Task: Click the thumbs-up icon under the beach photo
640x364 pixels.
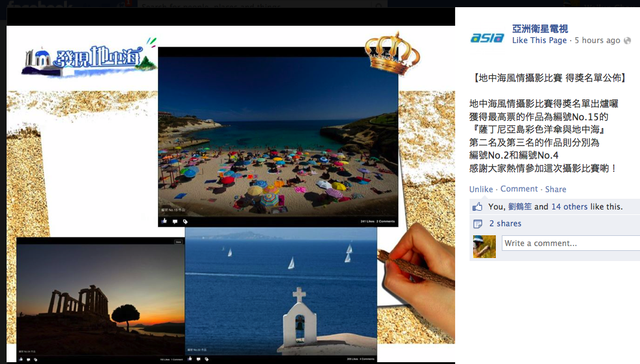Action: [x=164, y=221]
